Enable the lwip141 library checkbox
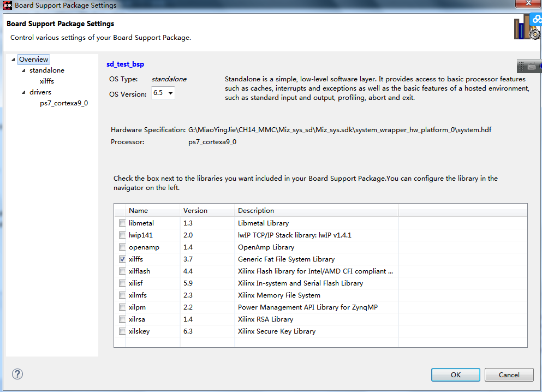The image size is (542, 392). pyautogui.click(x=122, y=235)
